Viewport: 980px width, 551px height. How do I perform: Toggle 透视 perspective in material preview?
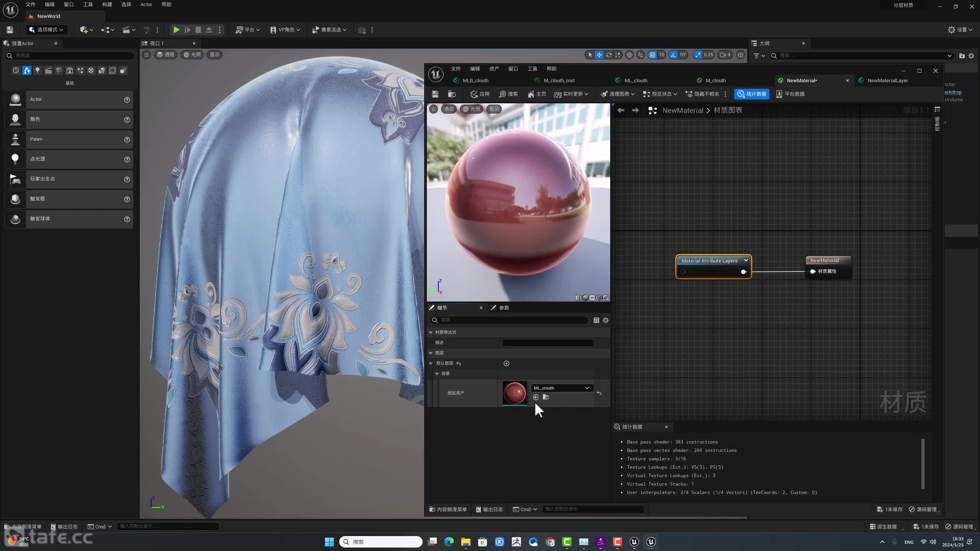pyautogui.click(x=448, y=109)
